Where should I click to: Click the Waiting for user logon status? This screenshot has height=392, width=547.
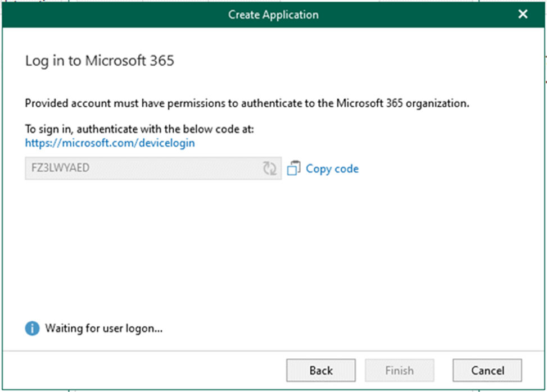point(104,328)
